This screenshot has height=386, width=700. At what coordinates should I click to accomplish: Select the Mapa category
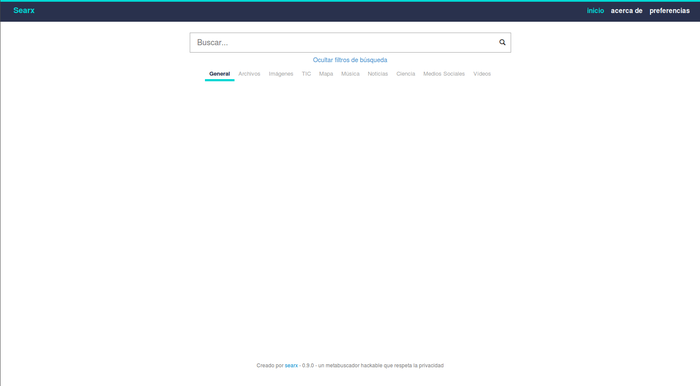(326, 74)
